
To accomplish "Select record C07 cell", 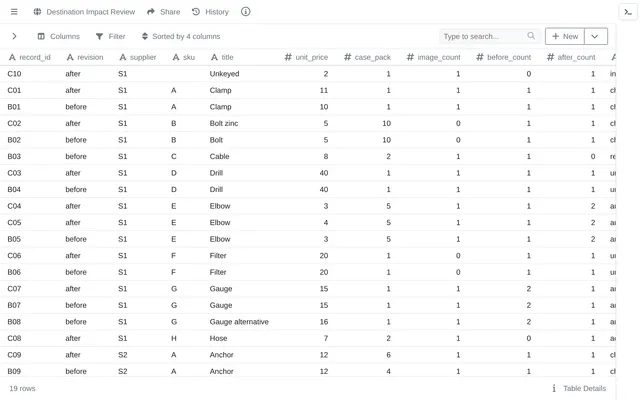I will click(x=29, y=289).
